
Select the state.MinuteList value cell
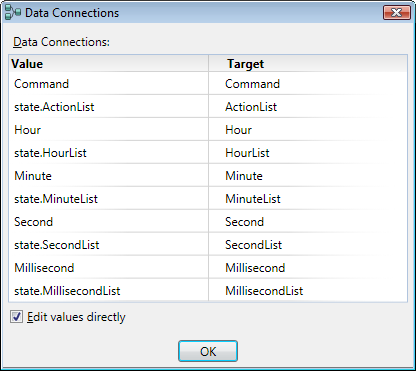pyautogui.click(x=109, y=199)
